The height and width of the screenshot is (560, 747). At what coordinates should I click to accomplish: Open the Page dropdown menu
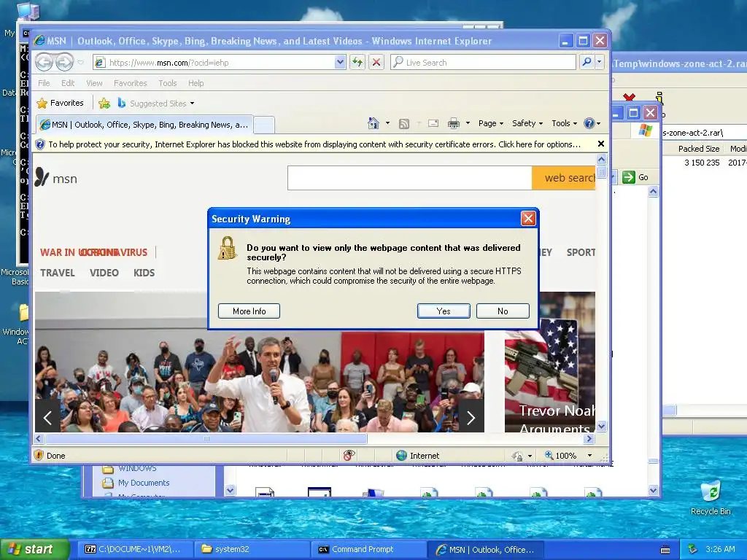(491, 123)
